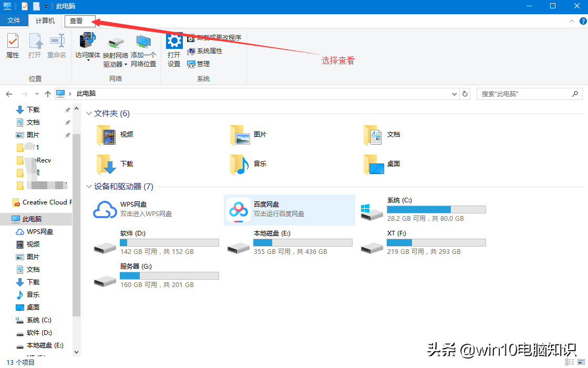588x368 pixels.
Task: Open the ribbon help question mark
Action: click(x=583, y=21)
